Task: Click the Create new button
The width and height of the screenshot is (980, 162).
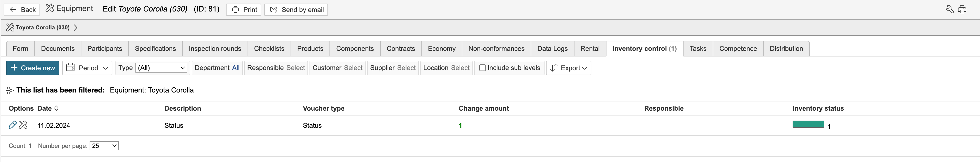Action: (33, 68)
